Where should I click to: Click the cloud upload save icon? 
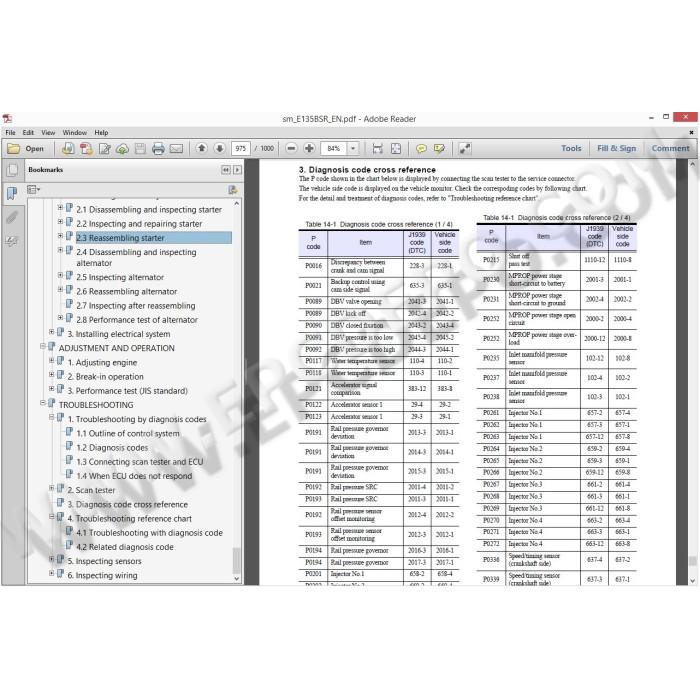click(x=122, y=149)
